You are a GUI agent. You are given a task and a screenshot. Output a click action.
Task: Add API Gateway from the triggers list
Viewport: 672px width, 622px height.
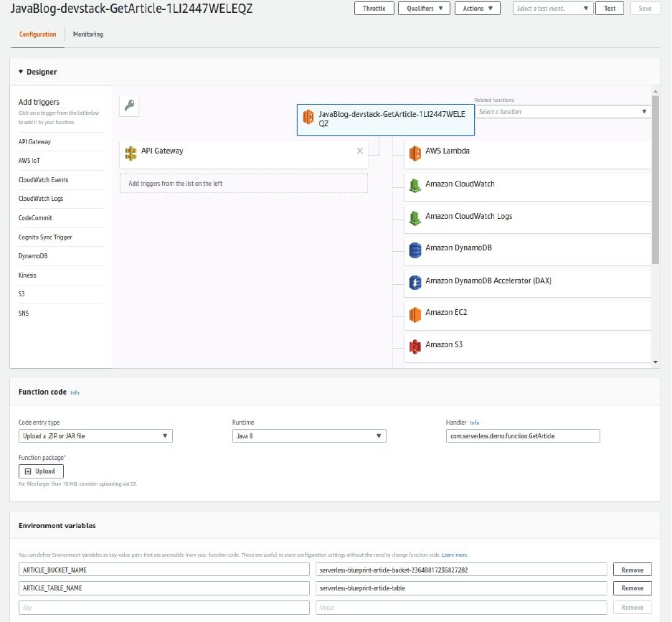34,141
